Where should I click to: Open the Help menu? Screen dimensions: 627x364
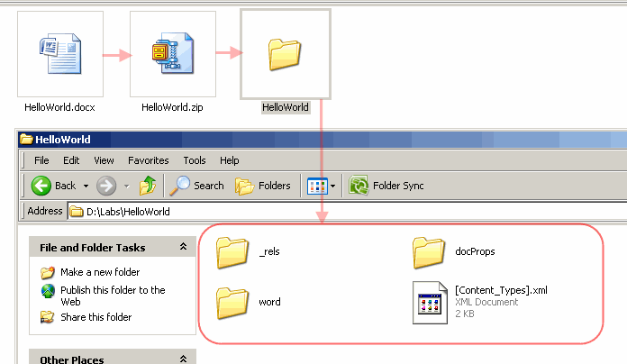230,160
